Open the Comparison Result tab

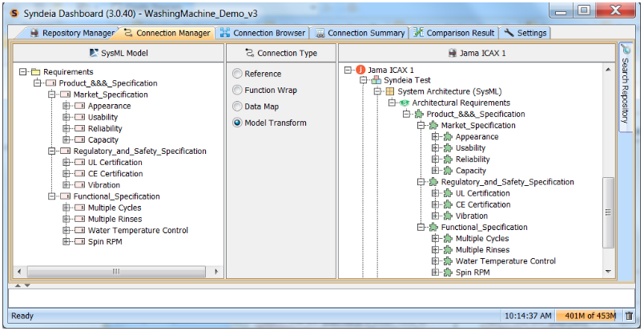tap(453, 33)
